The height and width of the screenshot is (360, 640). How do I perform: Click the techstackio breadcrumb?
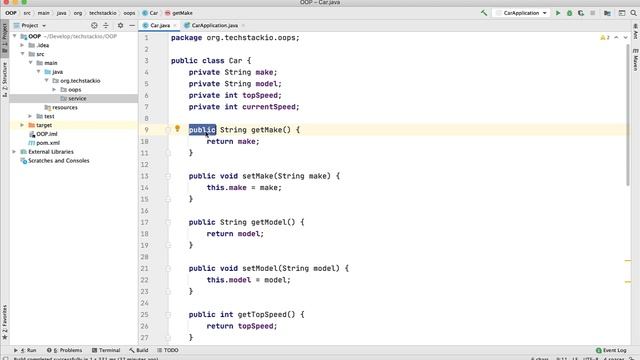(x=102, y=13)
